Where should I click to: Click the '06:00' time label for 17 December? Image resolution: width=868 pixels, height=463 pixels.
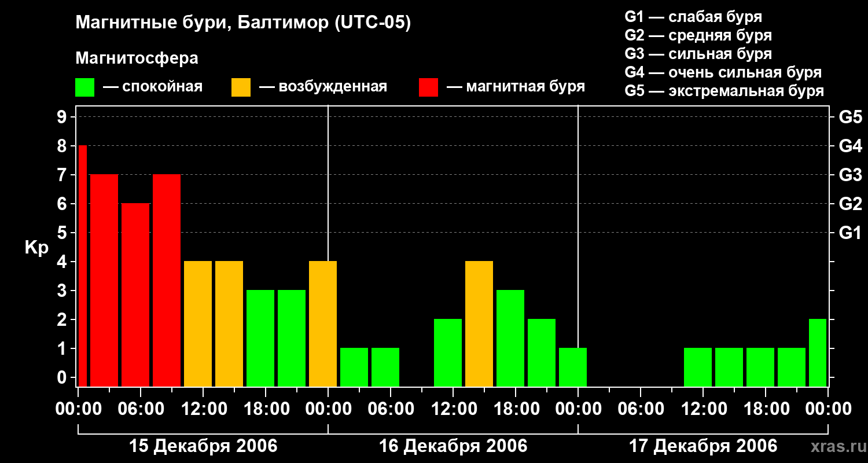click(x=641, y=409)
